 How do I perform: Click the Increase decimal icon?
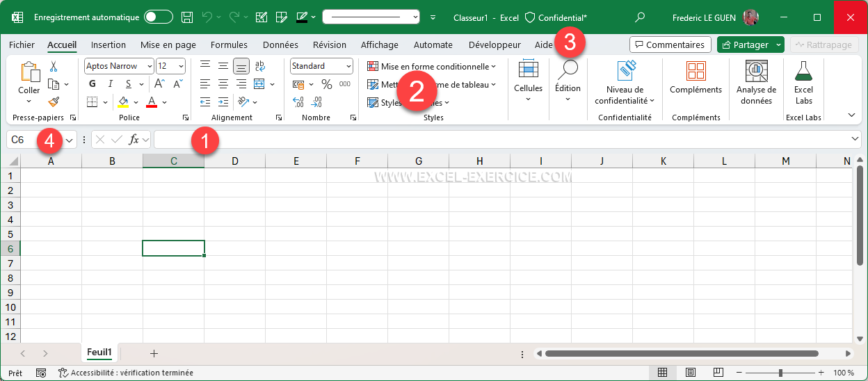click(x=298, y=102)
